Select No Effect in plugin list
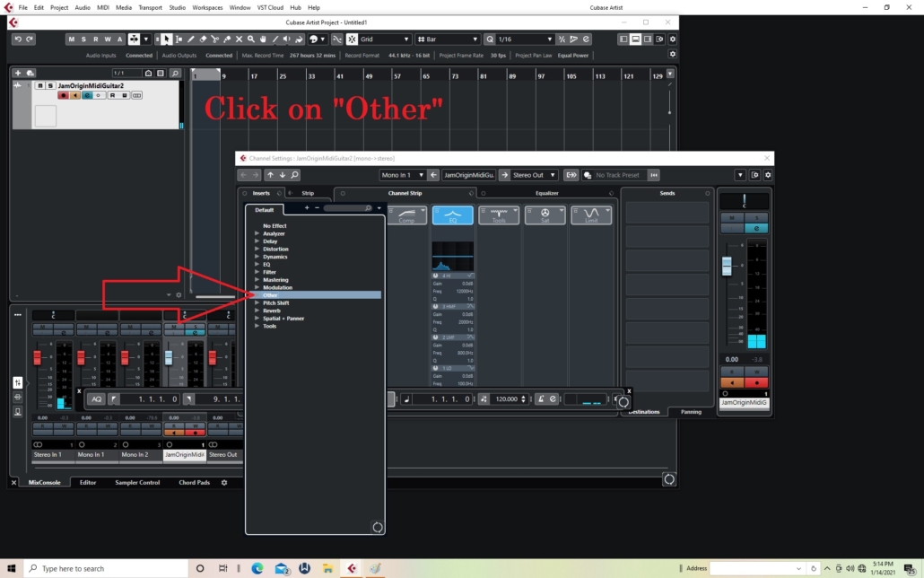This screenshot has height=578, width=924. pos(275,226)
